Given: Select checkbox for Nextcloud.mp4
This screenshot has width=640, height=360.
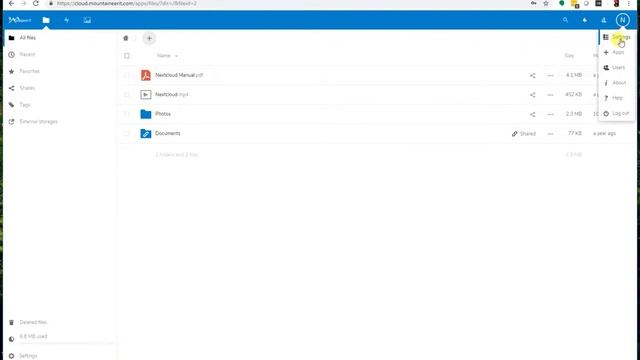Looking at the screenshot, I should [x=127, y=95].
